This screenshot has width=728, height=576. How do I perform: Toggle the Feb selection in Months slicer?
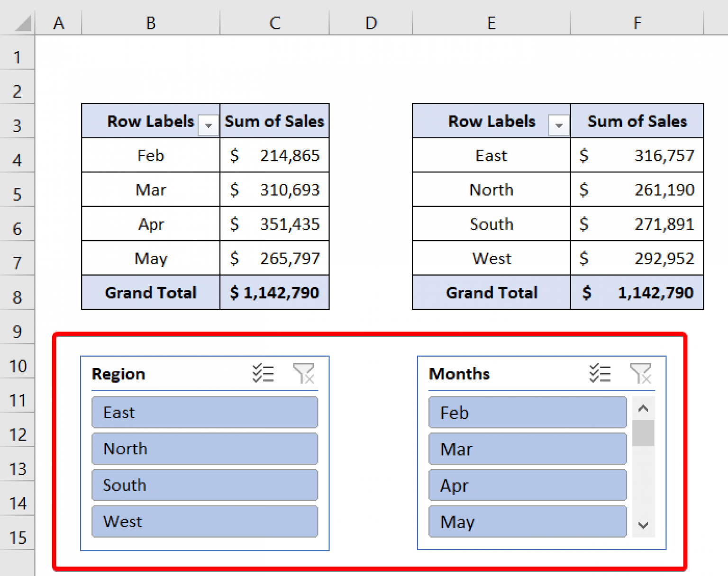[x=527, y=412]
